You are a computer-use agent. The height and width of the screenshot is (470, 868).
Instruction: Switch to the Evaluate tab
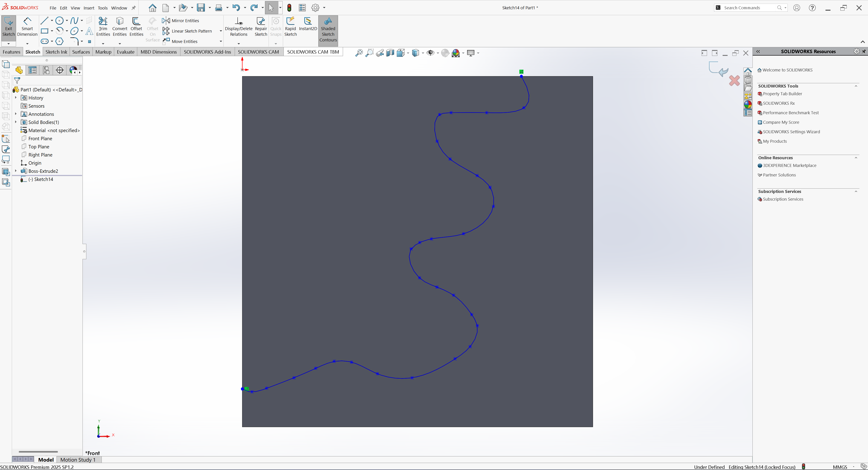125,52
